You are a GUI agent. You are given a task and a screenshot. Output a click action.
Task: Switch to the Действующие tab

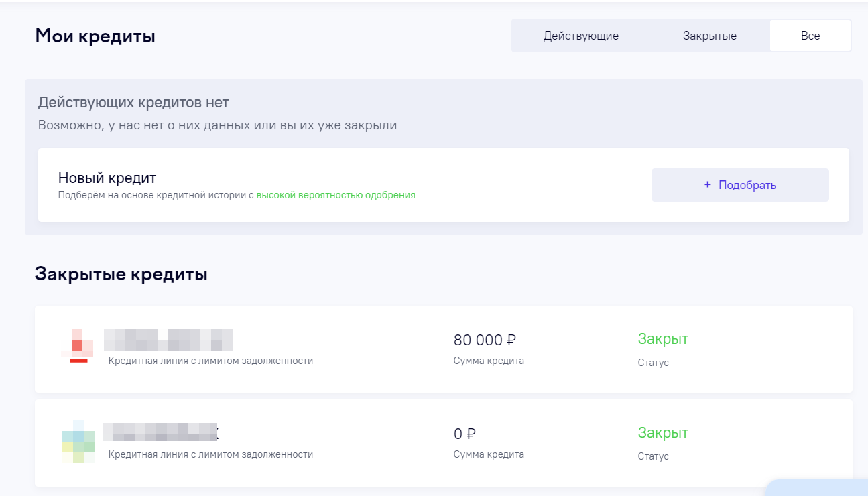tap(580, 36)
